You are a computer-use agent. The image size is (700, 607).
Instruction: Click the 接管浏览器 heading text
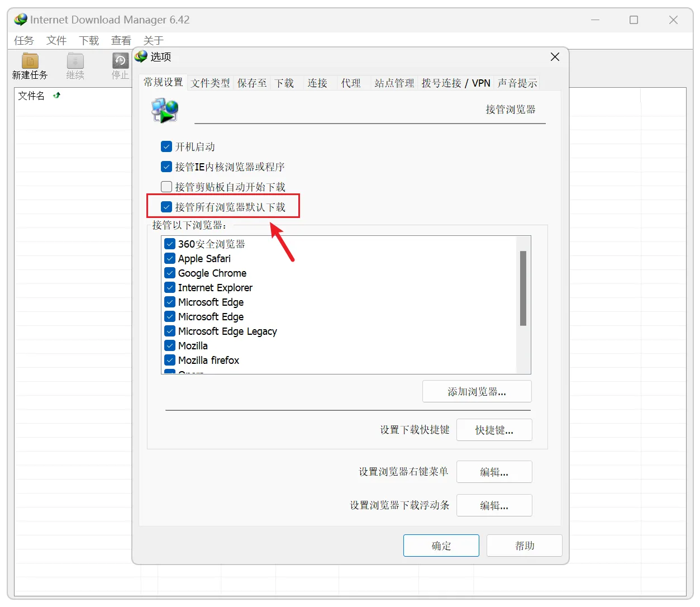pos(511,110)
